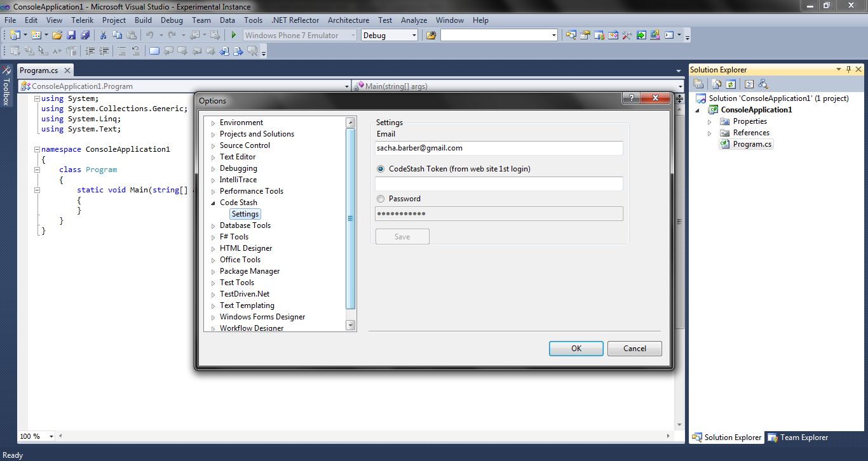Open the Object Browser toolbar icon
868x461 pixels.
pos(613,35)
